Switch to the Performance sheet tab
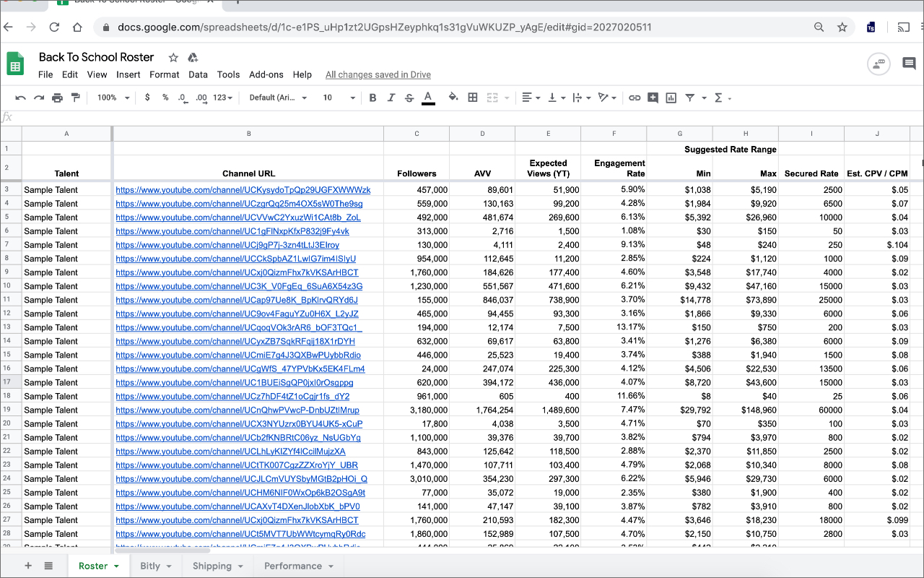The height and width of the screenshot is (578, 924). coord(298,566)
